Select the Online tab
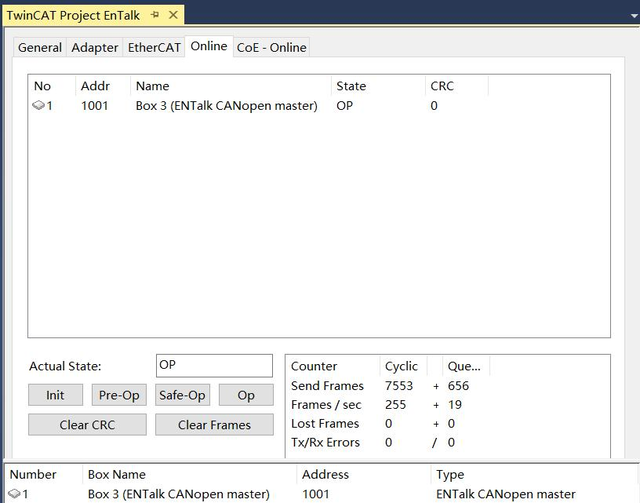 [209, 46]
